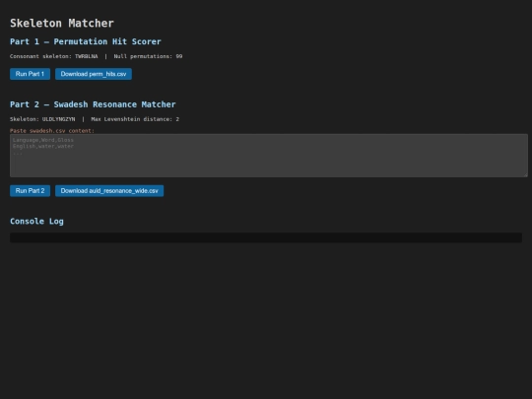This screenshot has width=532, height=399.
Task: Click the Skeleton ULDLYNGZYN text
Action: click(42, 119)
